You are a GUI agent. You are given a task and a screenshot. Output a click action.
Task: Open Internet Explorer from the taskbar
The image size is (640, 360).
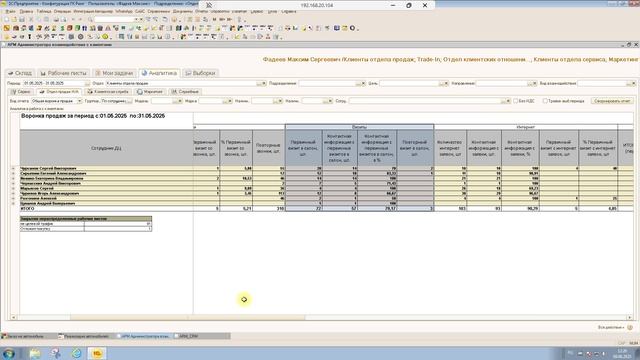pyautogui.click(x=76, y=353)
